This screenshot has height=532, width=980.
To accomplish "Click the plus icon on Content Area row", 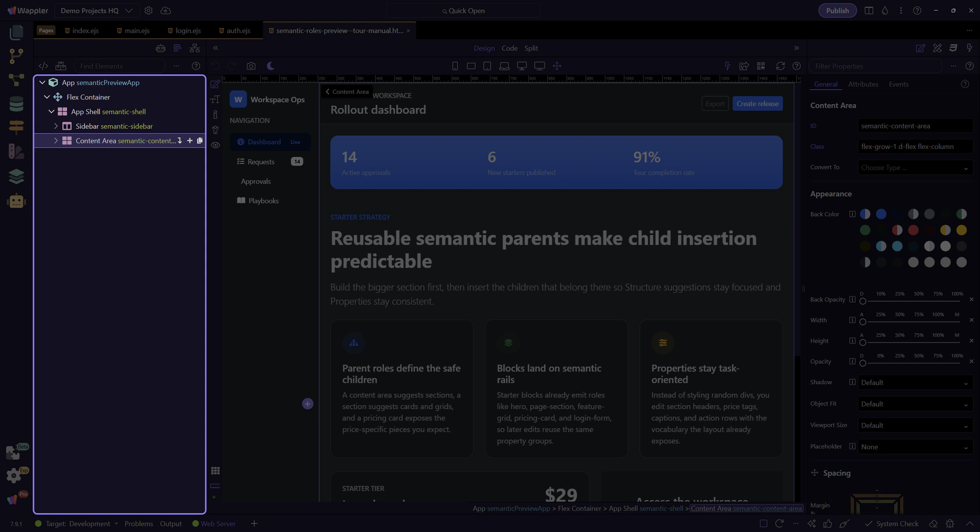I will coord(190,141).
